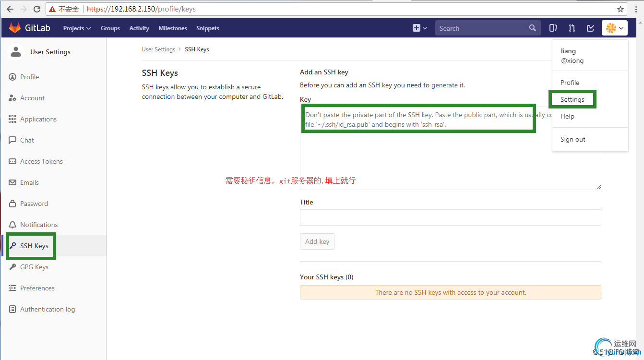Open the user avatar dropdown
This screenshot has height=360, width=644.
tap(615, 28)
